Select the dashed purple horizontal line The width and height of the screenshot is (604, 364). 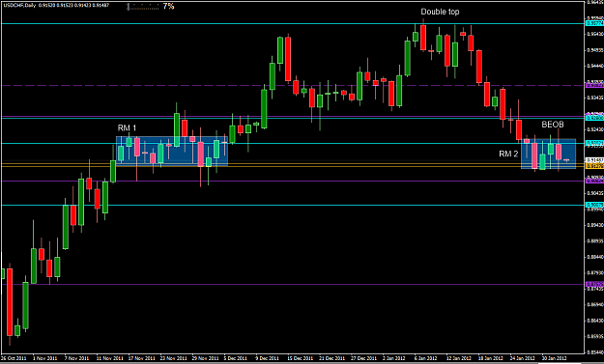tap(293, 85)
